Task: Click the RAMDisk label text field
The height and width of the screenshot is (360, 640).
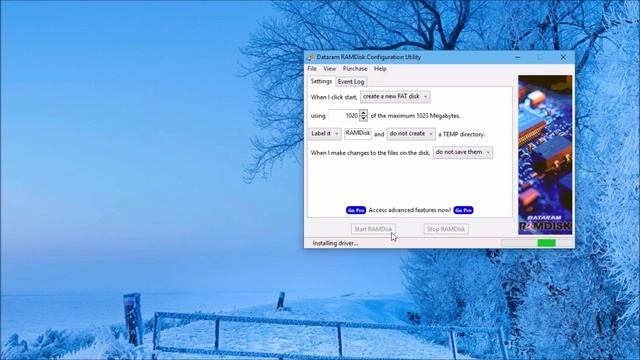Action: click(x=358, y=134)
